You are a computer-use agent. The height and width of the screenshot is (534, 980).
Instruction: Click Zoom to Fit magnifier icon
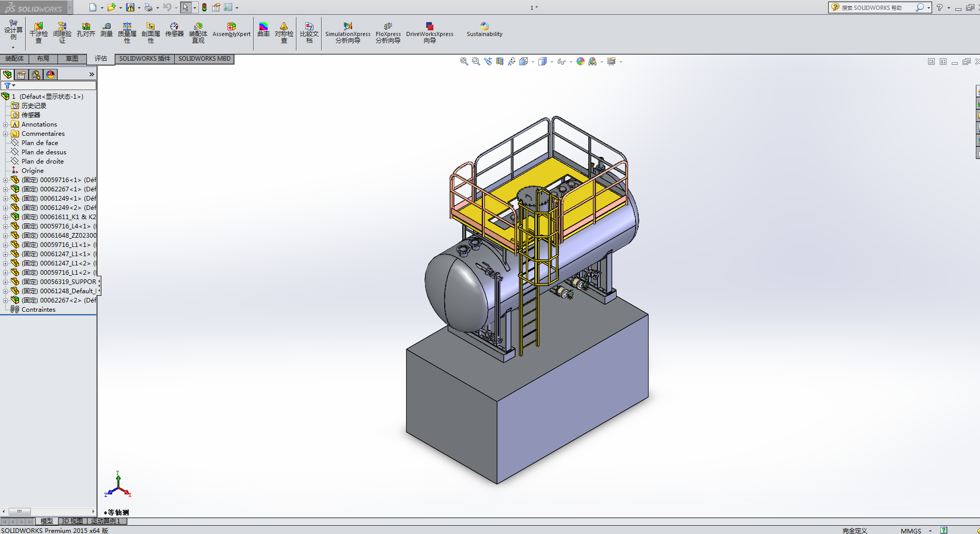[464, 61]
